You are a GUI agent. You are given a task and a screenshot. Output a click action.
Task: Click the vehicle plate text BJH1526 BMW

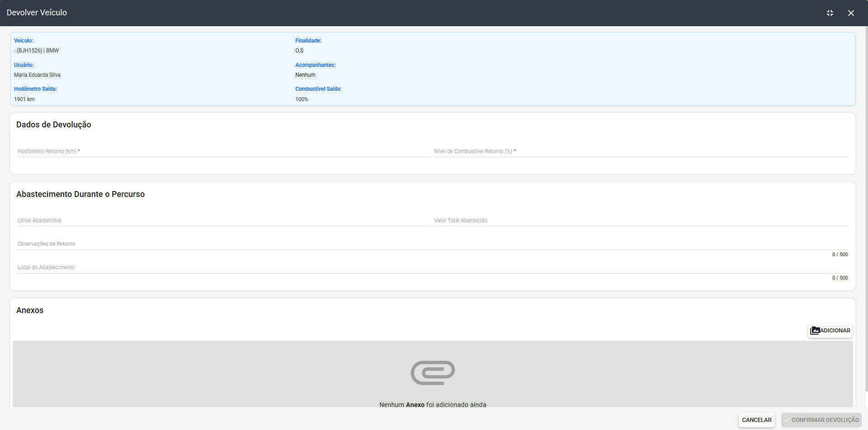[x=37, y=51]
